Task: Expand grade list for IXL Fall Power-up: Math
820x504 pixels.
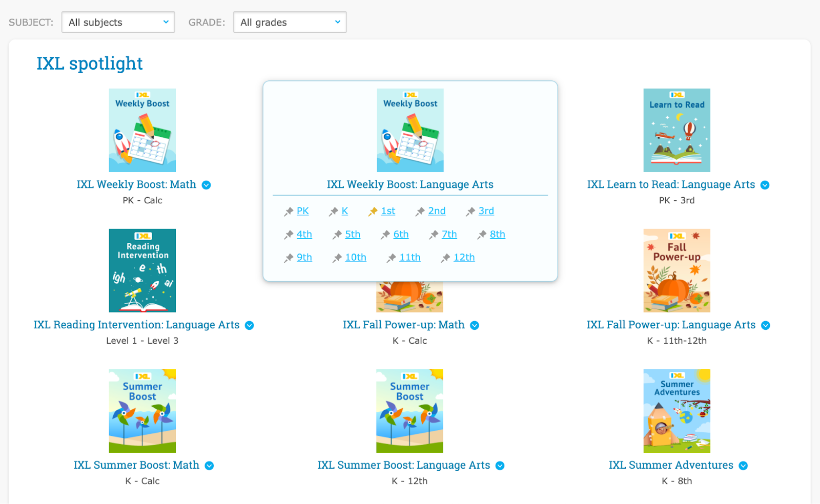Action: point(475,325)
